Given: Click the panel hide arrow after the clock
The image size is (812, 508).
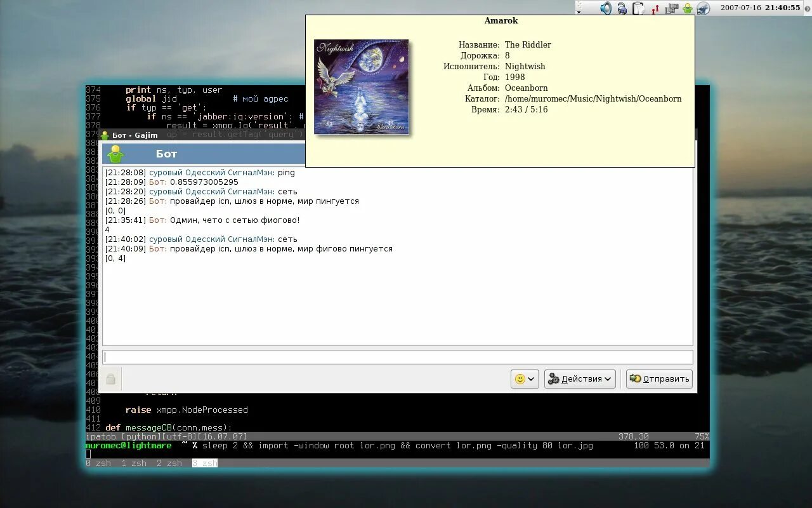Looking at the screenshot, I should pos(807,8).
